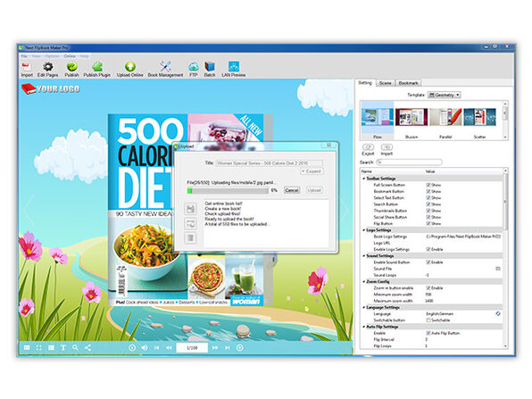Go to the next page icon

[x=215, y=347]
